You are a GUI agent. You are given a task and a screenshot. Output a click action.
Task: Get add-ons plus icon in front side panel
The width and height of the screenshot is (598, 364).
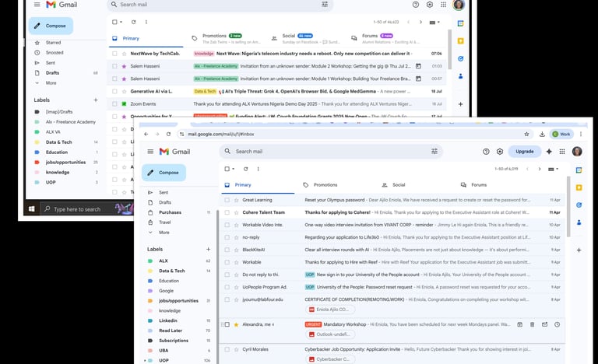click(x=579, y=250)
